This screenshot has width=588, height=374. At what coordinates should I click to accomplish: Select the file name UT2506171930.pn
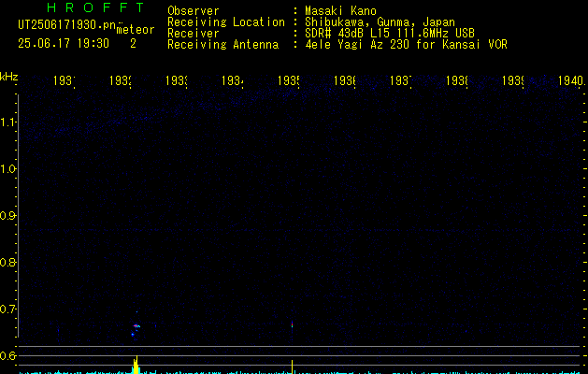tap(66, 25)
